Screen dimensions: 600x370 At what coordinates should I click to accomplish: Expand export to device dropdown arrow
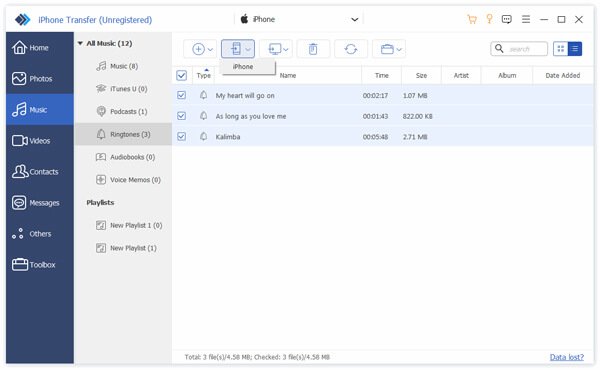248,49
